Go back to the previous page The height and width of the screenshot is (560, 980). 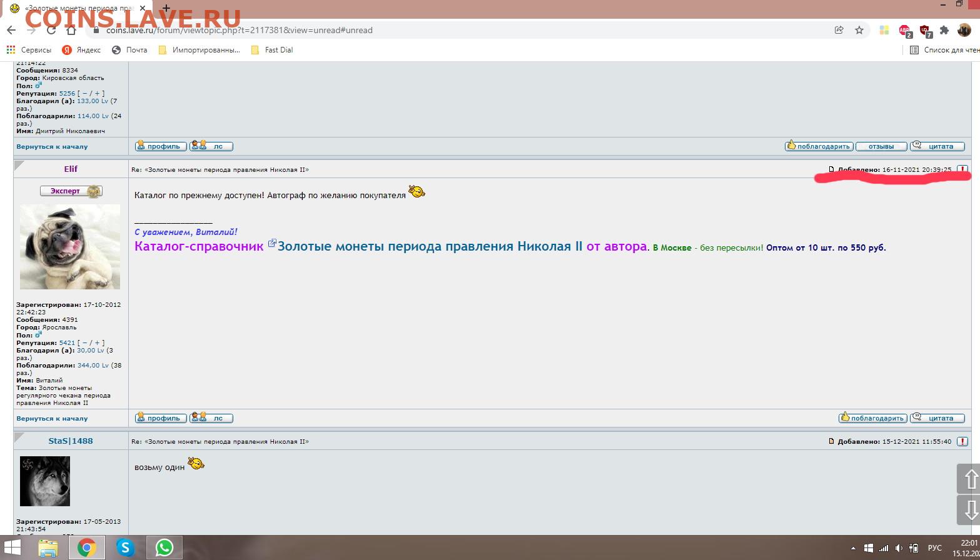click(11, 30)
